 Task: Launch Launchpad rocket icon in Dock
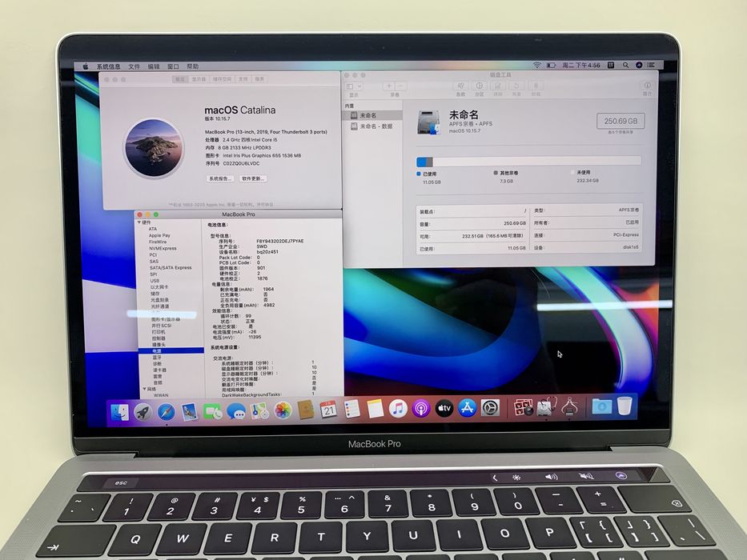click(143, 412)
